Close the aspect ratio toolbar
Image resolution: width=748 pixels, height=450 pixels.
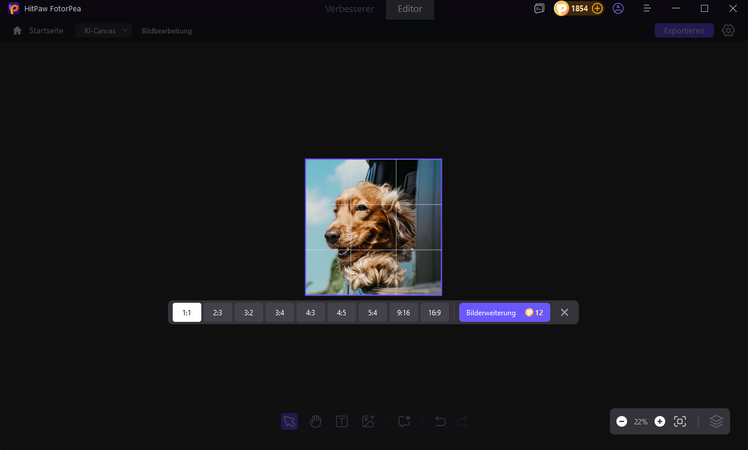tap(564, 312)
